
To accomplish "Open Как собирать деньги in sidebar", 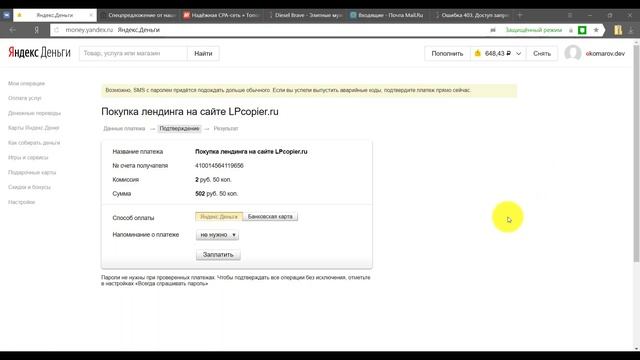I will coord(34,143).
